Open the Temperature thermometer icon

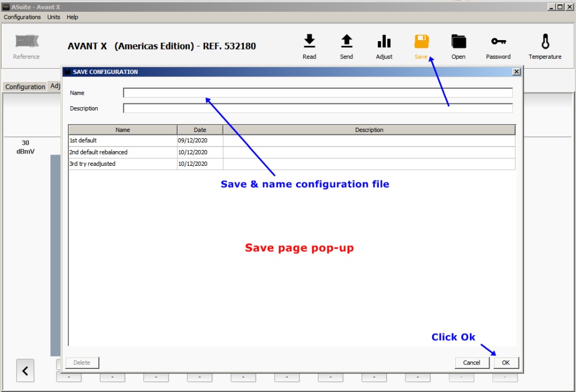(545, 42)
